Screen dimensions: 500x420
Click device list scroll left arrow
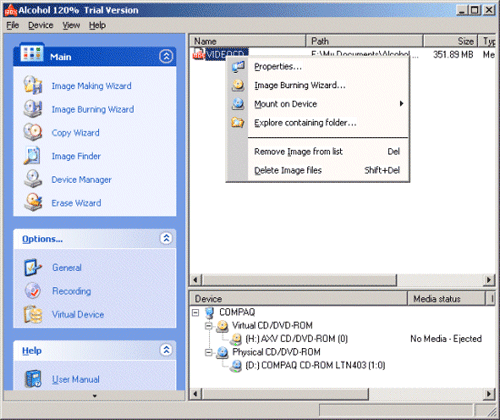(196, 394)
